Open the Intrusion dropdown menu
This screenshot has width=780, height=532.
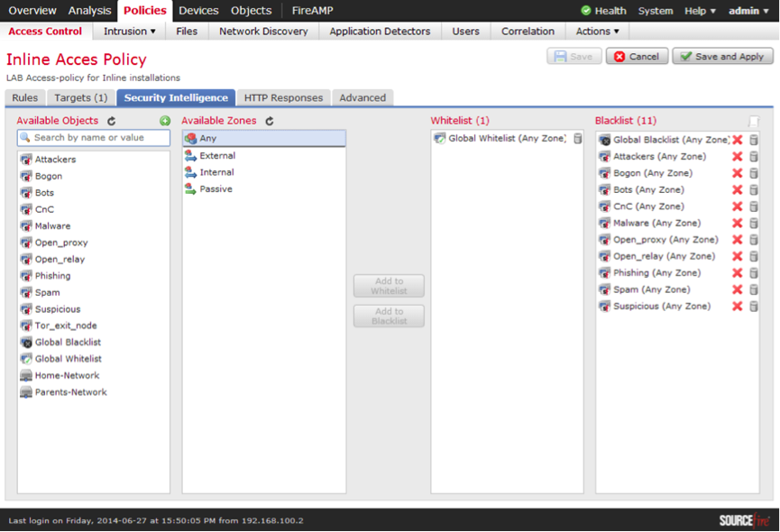coord(129,32)
